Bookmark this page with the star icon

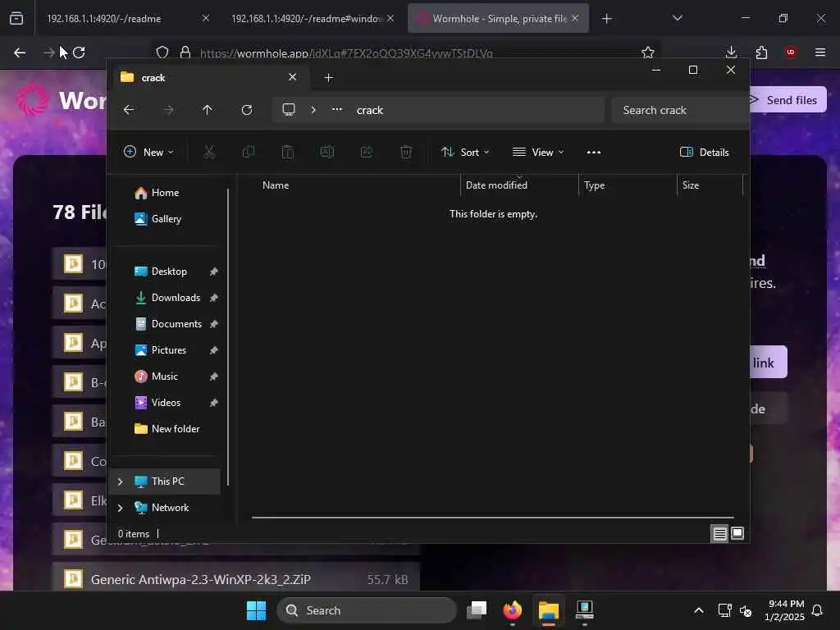coord(648,52)
